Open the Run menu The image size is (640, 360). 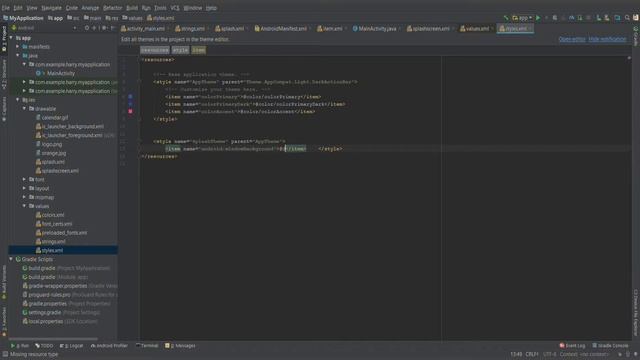[146, 8]
